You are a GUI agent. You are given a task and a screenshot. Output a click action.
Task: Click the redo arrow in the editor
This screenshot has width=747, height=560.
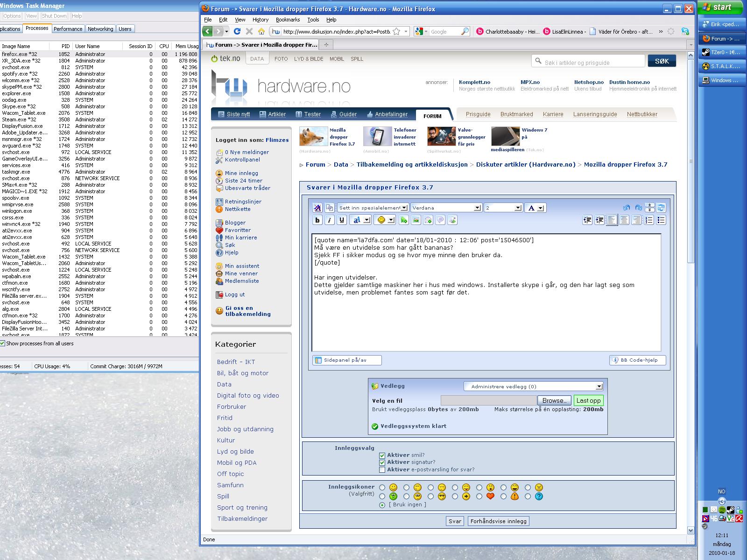tap(638, 208)
